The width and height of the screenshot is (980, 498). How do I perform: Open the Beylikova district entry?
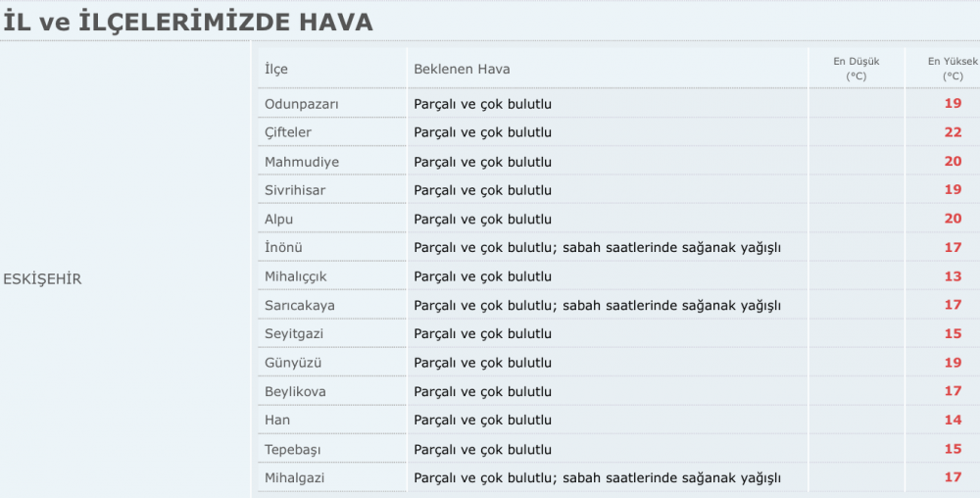(295, 392)
